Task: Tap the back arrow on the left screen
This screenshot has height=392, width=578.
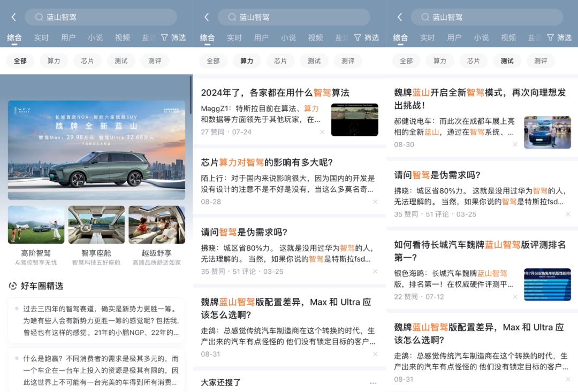Action: click(x=13, y=17)
